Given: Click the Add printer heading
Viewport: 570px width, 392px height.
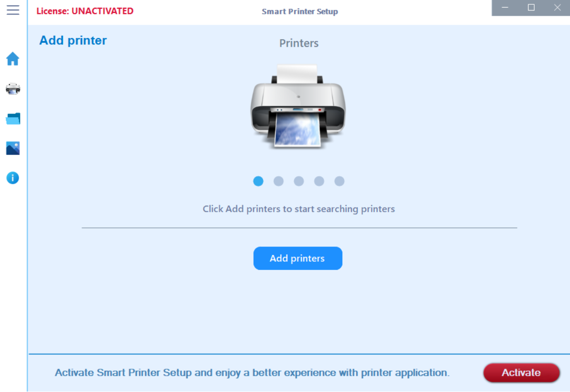Looking at the screenshot, I should (x=73, y=41).
